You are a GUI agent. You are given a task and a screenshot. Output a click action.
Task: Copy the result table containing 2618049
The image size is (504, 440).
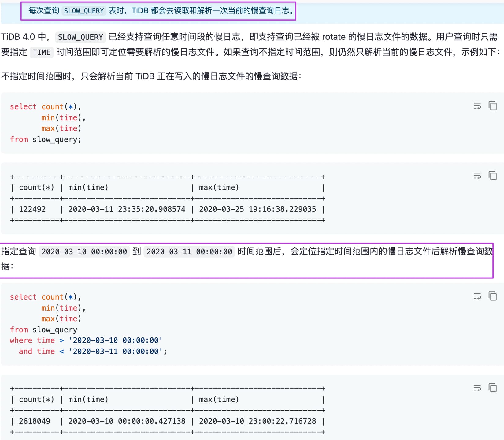click(492, 388)
